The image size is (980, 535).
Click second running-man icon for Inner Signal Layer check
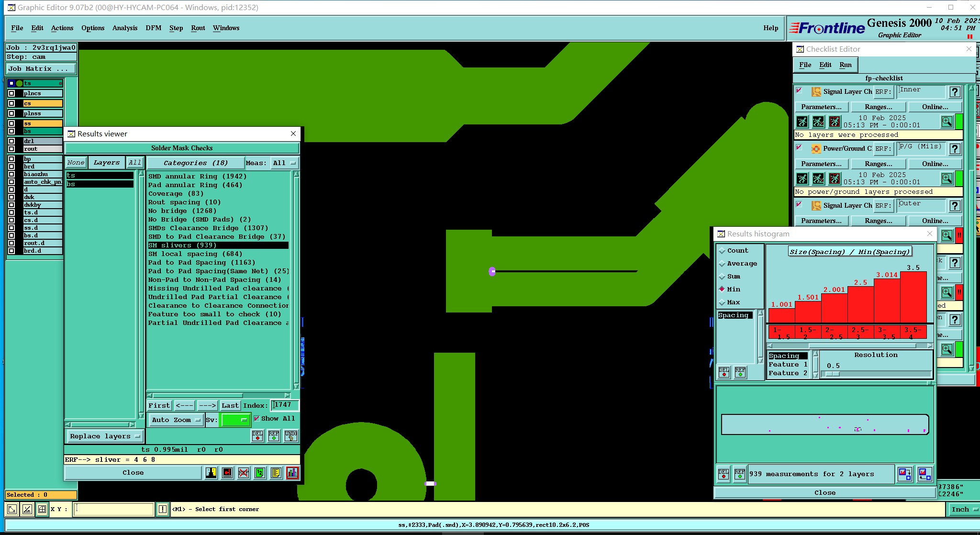click(818, 122)
